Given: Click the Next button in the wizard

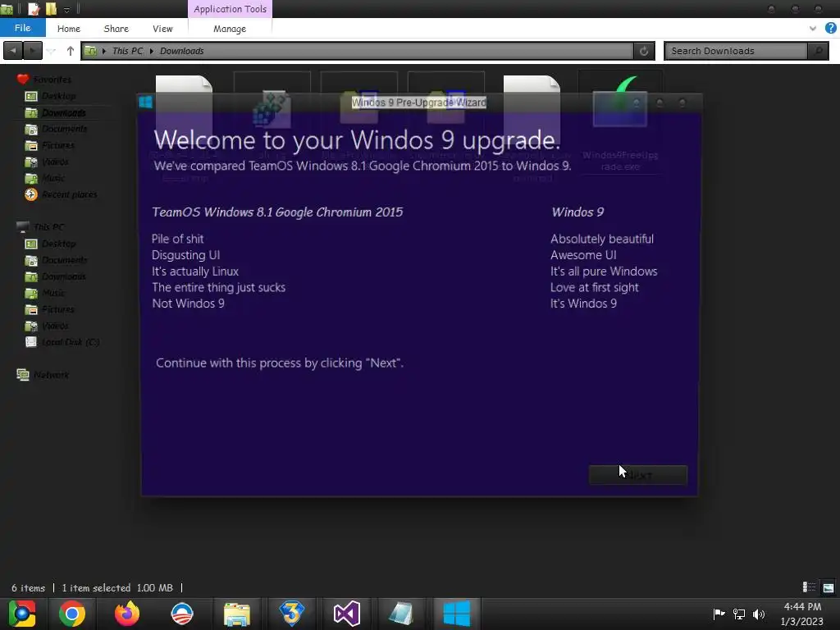Looking at the screenshot, I should coord(637,475).
